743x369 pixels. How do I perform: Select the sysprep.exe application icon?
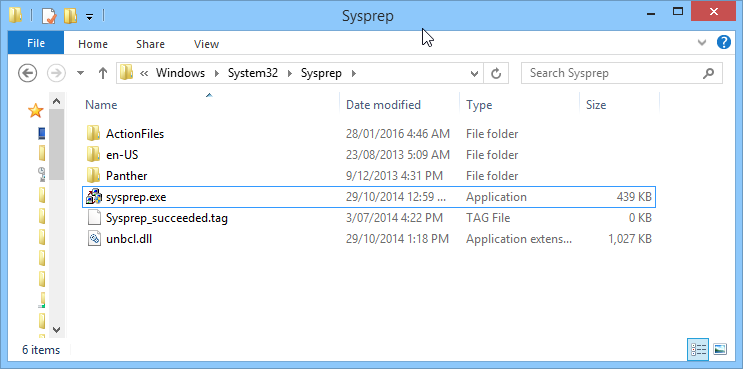[93, 197]
